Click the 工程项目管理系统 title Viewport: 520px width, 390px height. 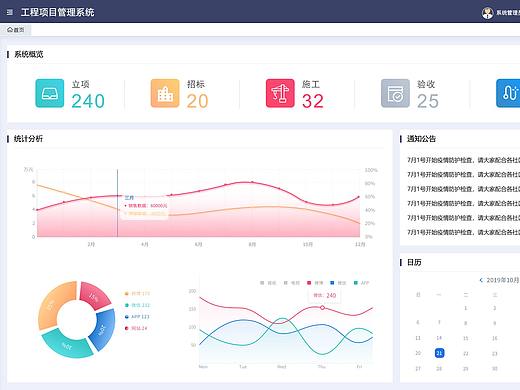click(x=57, y=12)
